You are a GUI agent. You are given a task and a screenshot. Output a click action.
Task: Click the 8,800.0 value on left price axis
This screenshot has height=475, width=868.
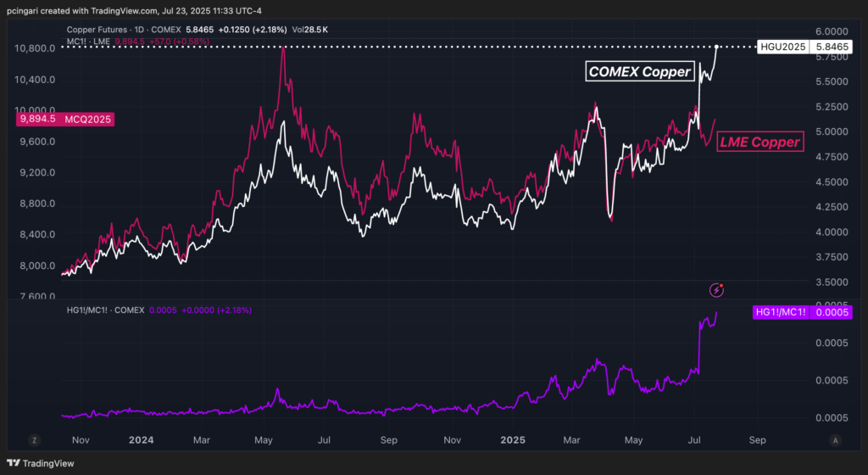37,204
